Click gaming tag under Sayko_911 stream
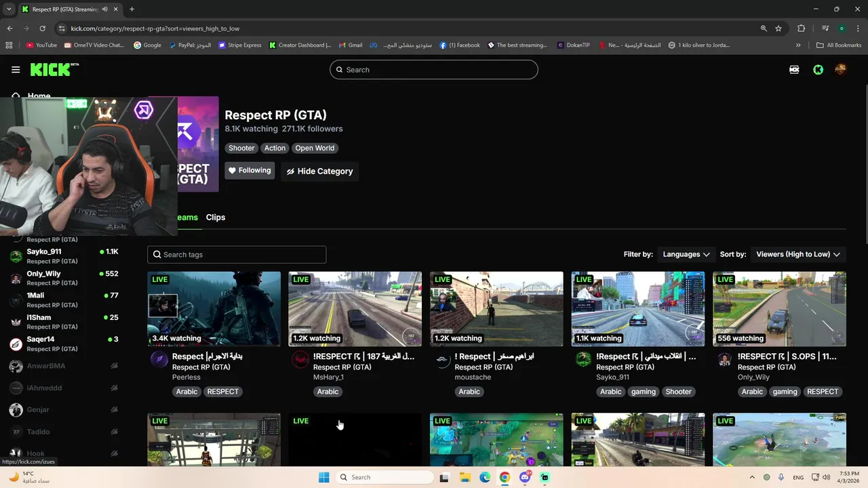Viewport: 868px width, 488px height. pos(644,392)
